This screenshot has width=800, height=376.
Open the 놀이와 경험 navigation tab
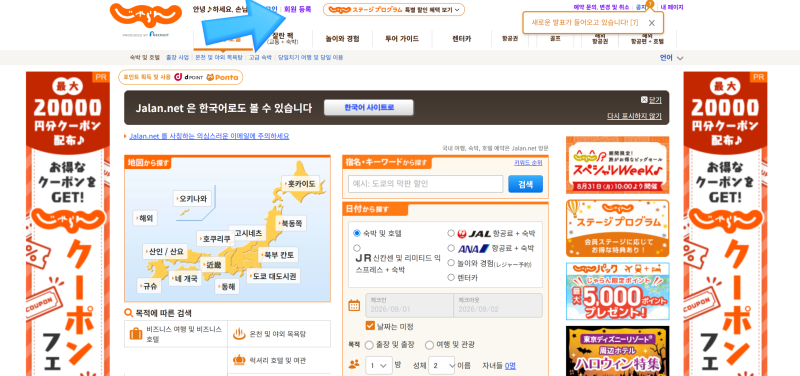342,39
